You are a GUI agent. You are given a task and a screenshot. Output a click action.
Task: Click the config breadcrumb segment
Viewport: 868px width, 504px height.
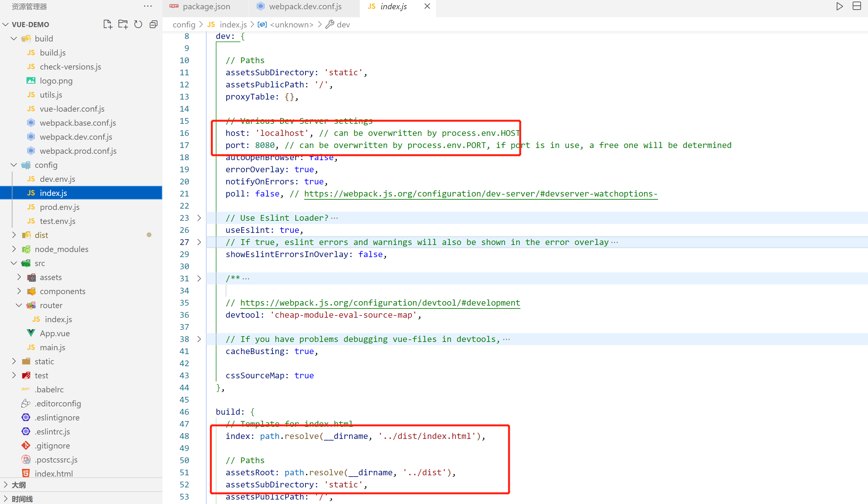(x=184, y=25)
